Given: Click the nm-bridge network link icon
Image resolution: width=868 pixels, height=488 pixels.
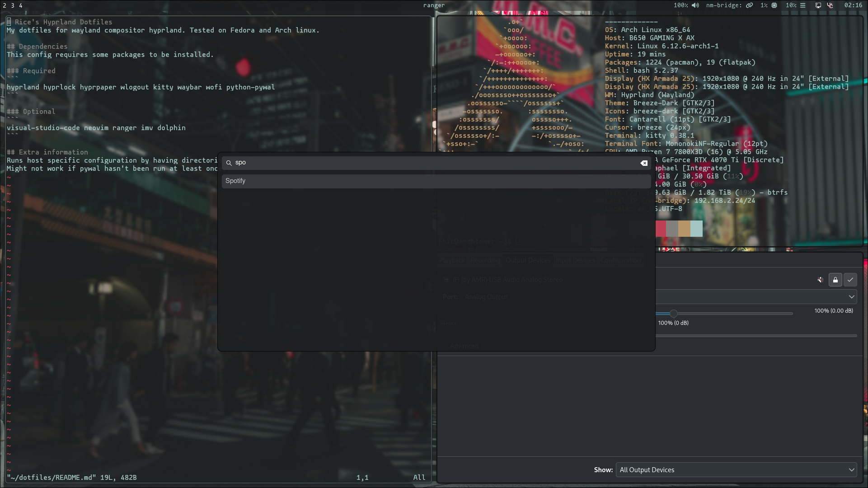Looking at the screenshot, I should click(x=749, y=5).
